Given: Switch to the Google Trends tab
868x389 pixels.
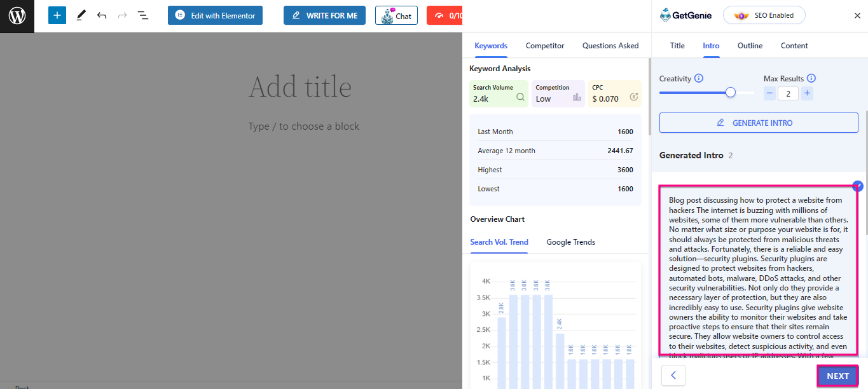Looking at the screenshot, I should pos(571,242).
